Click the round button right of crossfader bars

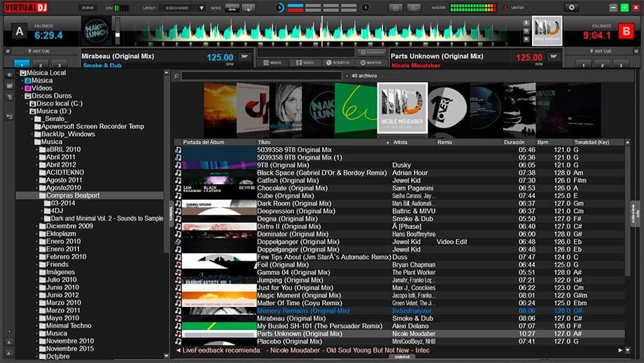coord(365,8)
